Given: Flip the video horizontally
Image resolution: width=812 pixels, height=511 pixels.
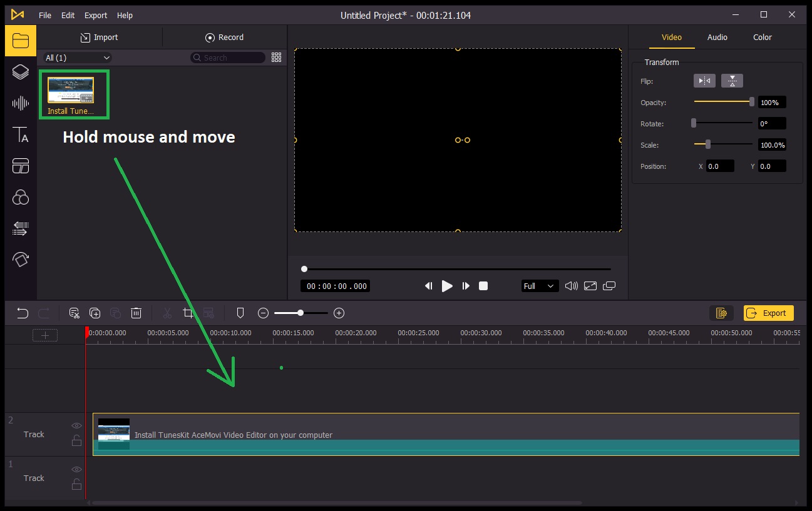Looking at the screenshot, I should pyautogui.click(x=704, y=80).
